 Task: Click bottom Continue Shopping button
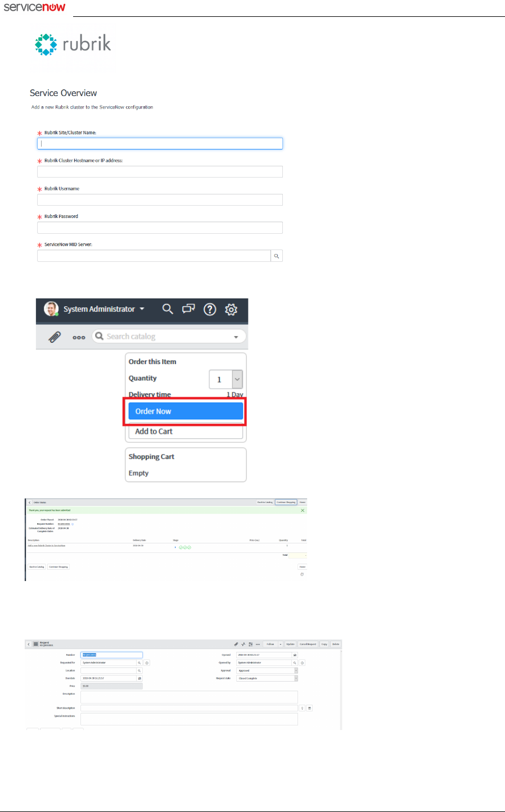click(58, 567)
